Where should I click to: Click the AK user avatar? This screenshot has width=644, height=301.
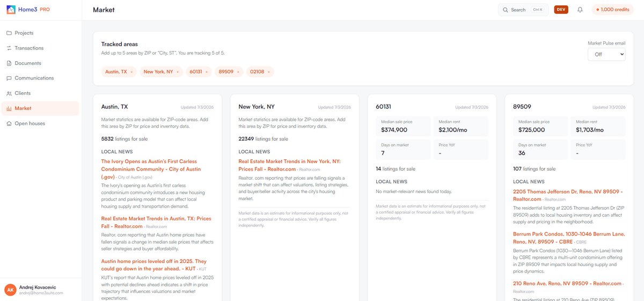pos(10,290)
